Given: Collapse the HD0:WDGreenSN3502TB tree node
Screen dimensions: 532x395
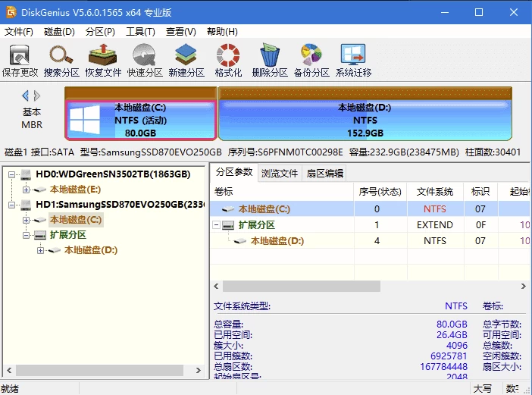Looking at the screenshot, I should coord(12,174).
